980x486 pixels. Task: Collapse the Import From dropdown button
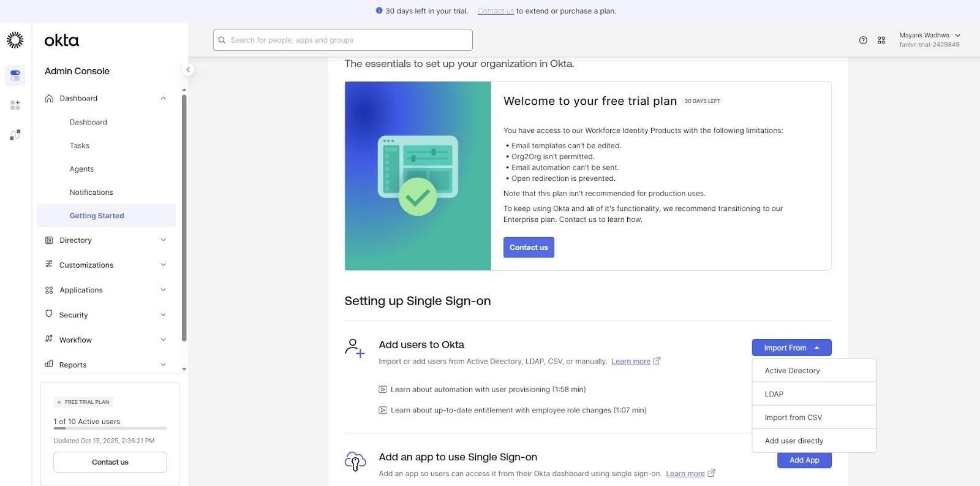pos(791,348)
